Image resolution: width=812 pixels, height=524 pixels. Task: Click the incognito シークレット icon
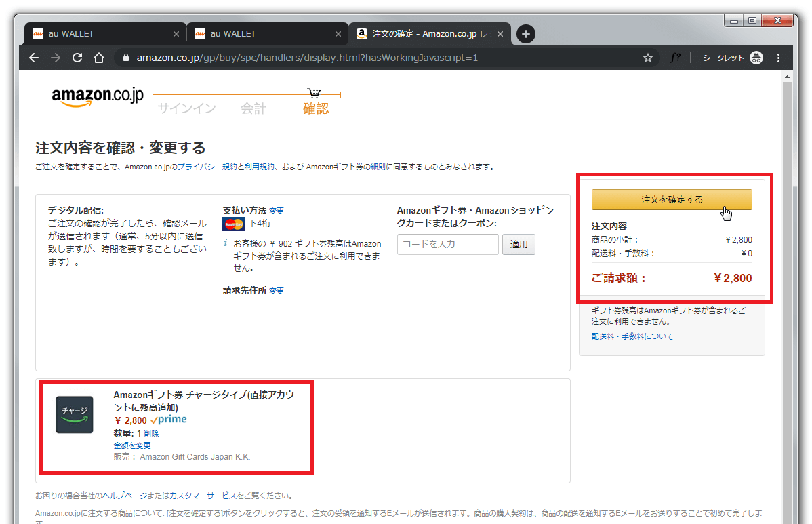[756, 58]
